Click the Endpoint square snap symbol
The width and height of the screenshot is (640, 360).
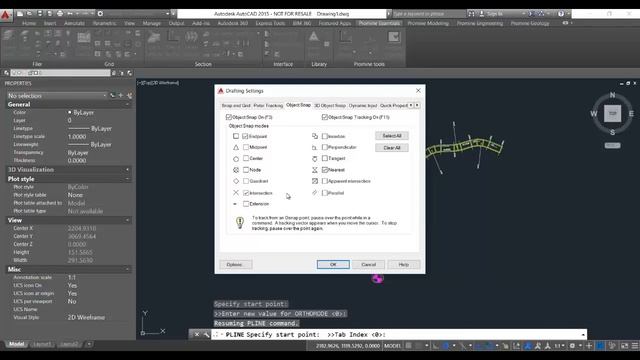(236, 136)
